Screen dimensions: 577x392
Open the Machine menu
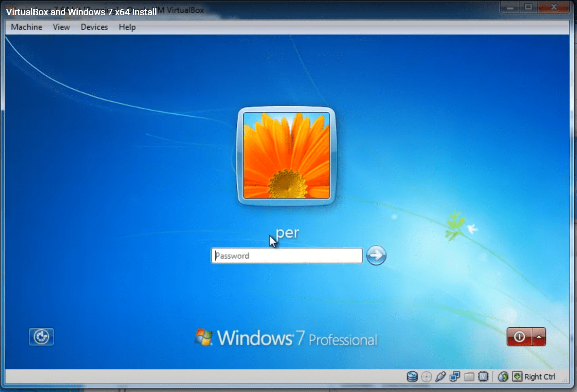coord(26,27)
